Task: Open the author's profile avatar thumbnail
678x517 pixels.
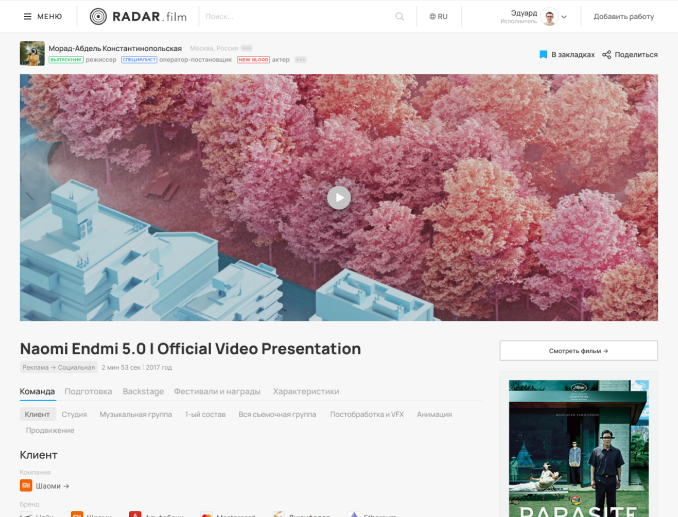Action: [32, 53]
